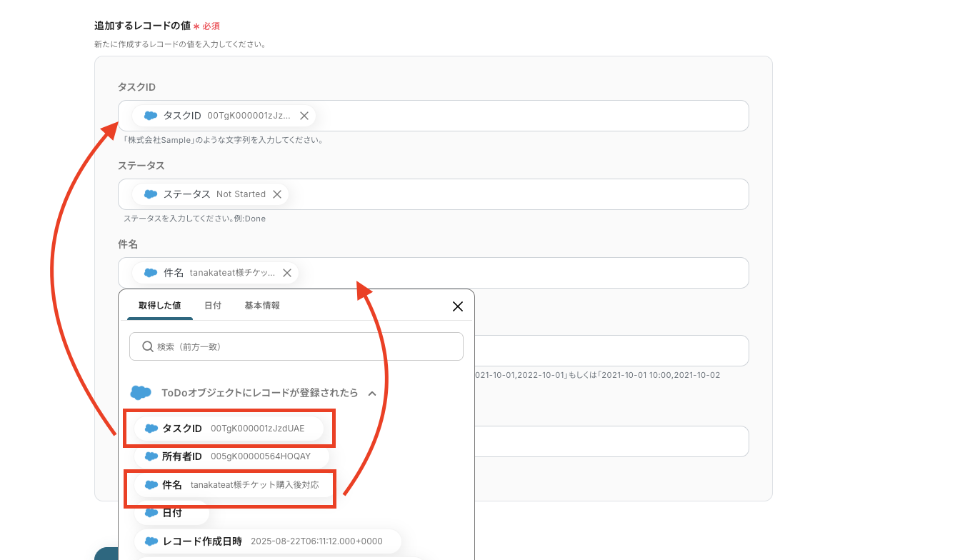This screenshot has height=560, width=960.
Task: Click the cloud icon in the 件名 field chip
Action: (151, 273)
